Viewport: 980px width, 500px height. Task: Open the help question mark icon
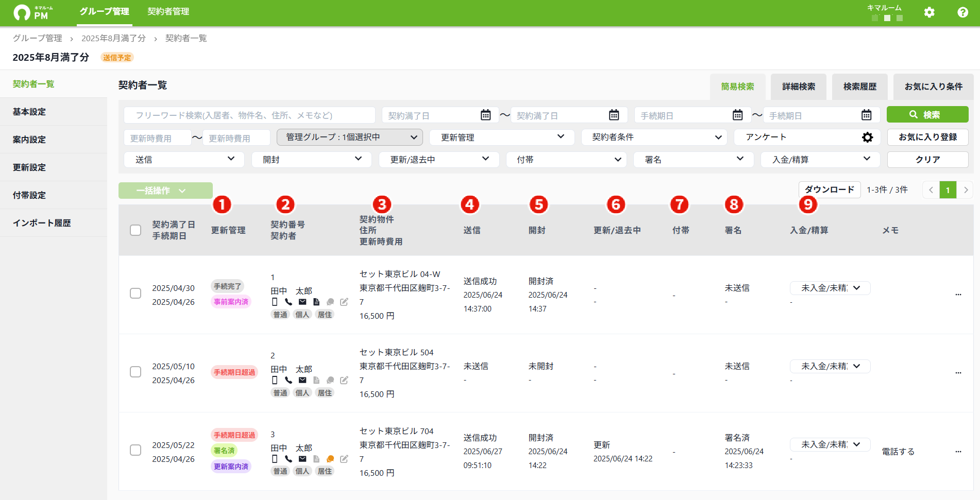pyautogui.click(x=962, y=12)
